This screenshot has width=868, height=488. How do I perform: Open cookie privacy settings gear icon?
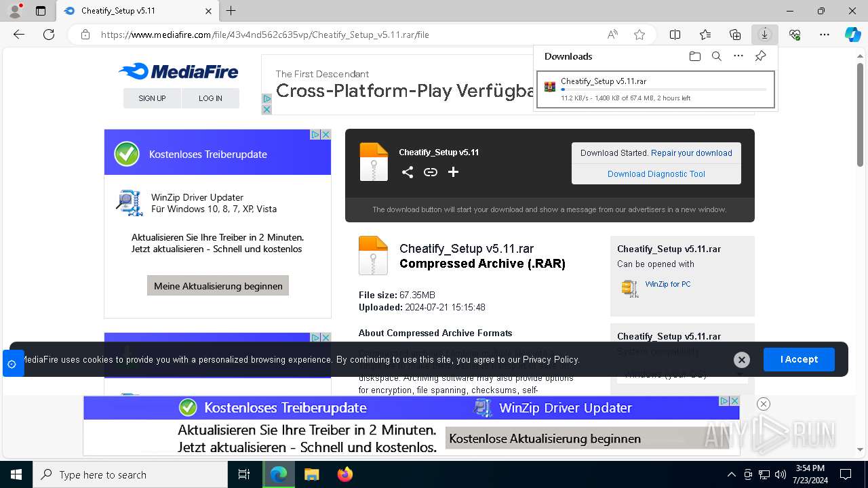(x=12, y=364)
